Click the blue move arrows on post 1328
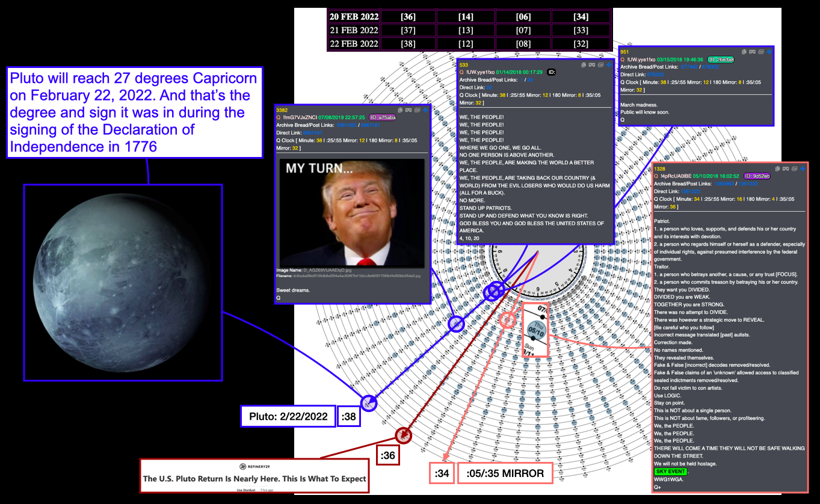The height and width of the screenshot is (504, 820). coord(803,168)
